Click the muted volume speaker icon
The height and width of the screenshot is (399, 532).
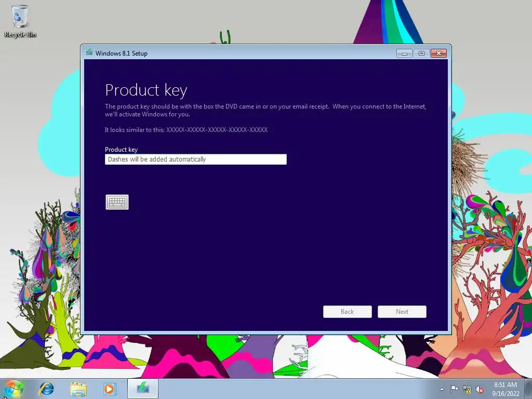[x=480, y=390]
